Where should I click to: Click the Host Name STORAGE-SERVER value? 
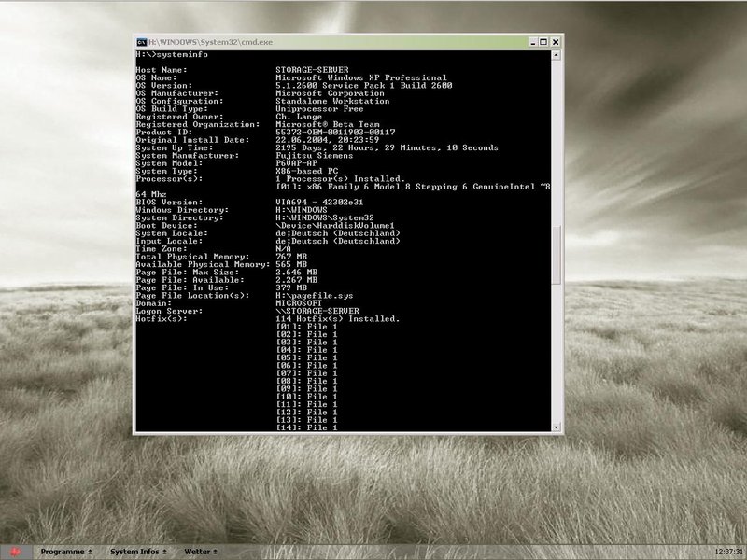315,70
